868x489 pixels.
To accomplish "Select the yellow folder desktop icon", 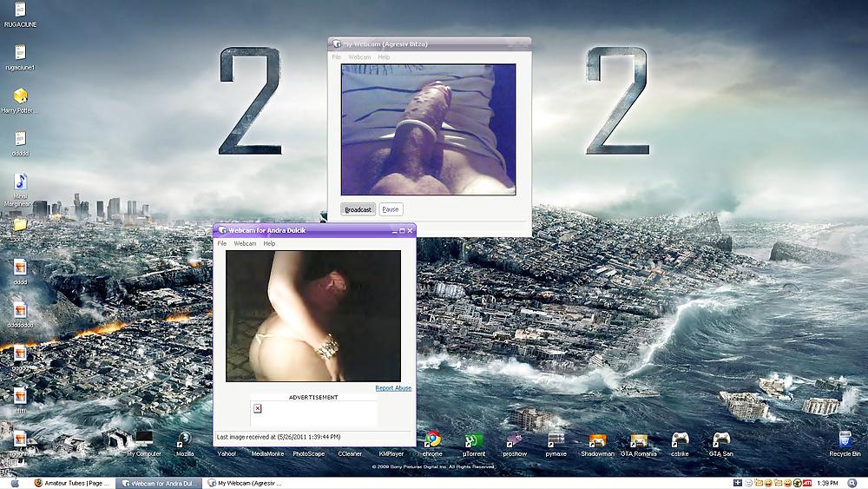I will click(21, 224).
